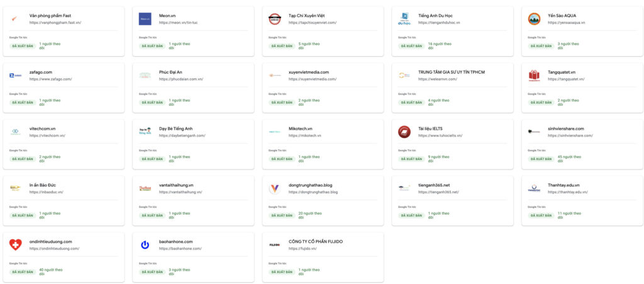Open the https://zafago.com/ link
Viewport: 644px width, 284px height.
[x=50, y=79]
